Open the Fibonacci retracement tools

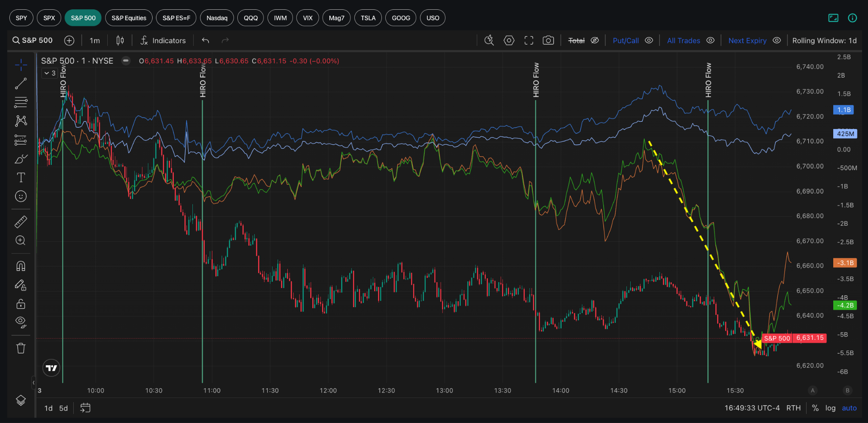coord(21,102)
